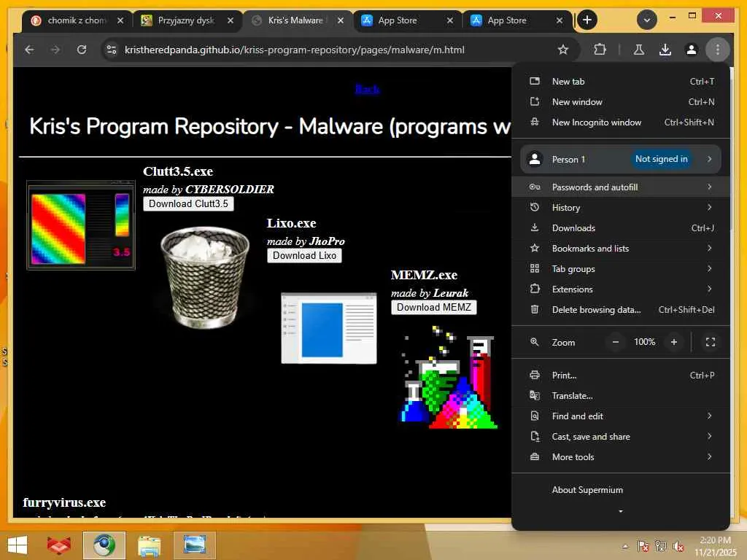The width and height of the screenshot is (747, 560).
Task: Expand Bookmarks and lists submenu
Action: coord(621,249)
